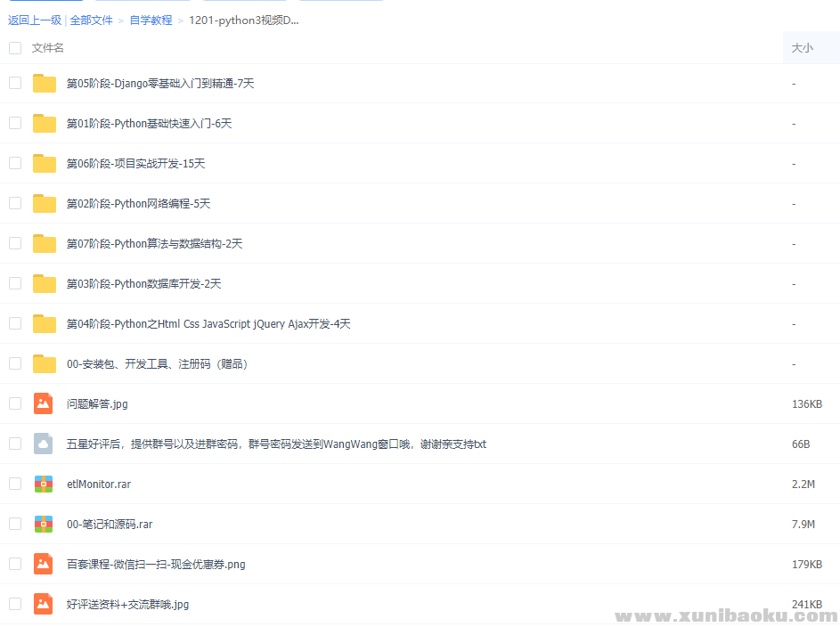
Task: Open the 自学教程 breadcrumb link
Action: pos(151,20)
